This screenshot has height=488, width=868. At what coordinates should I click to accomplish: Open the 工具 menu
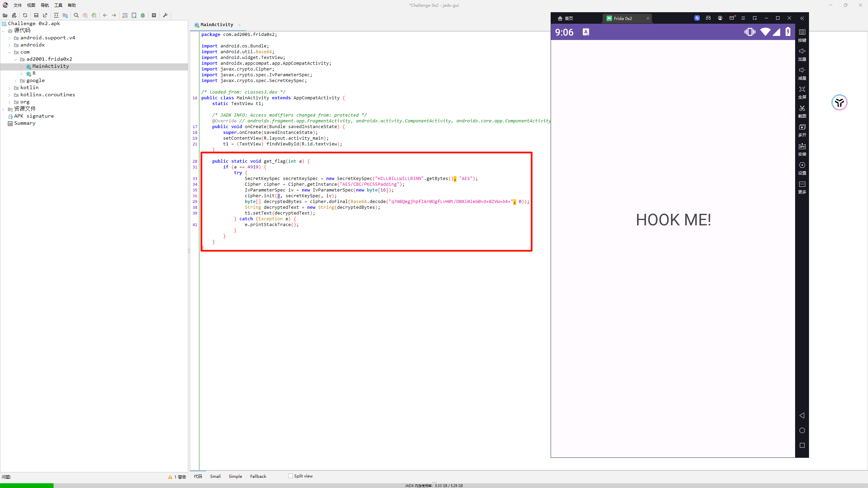click(x=58, y=5)
